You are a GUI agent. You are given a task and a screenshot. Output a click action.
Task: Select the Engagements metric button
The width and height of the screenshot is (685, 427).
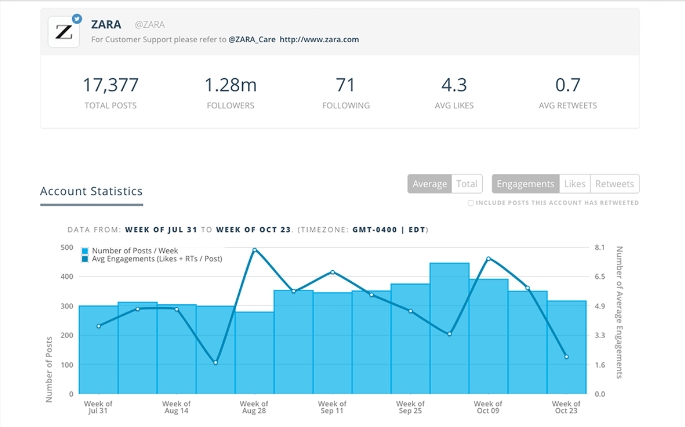coord(526,184)
